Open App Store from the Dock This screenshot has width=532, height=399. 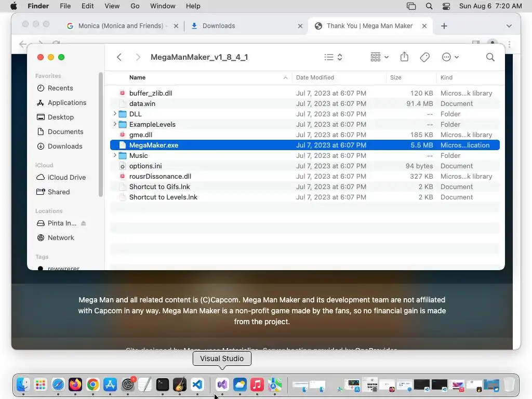[x=110, y=384]
